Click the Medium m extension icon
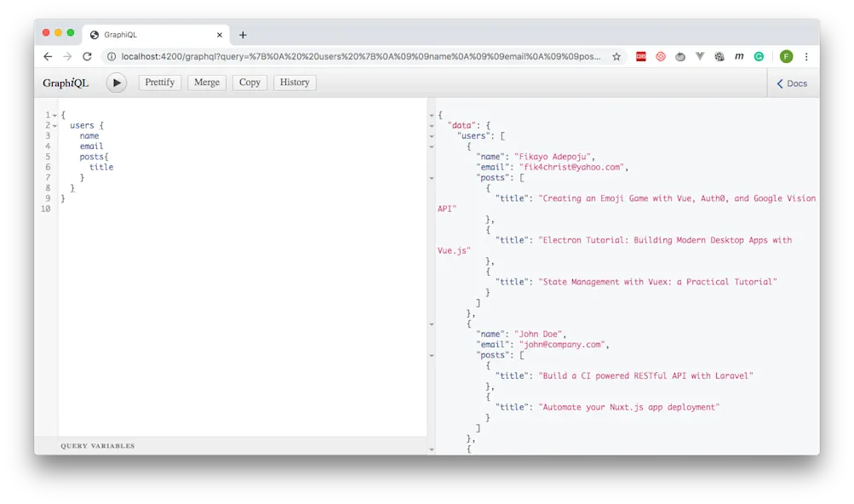This screenshot has height=504, width=854. (738, 56)
